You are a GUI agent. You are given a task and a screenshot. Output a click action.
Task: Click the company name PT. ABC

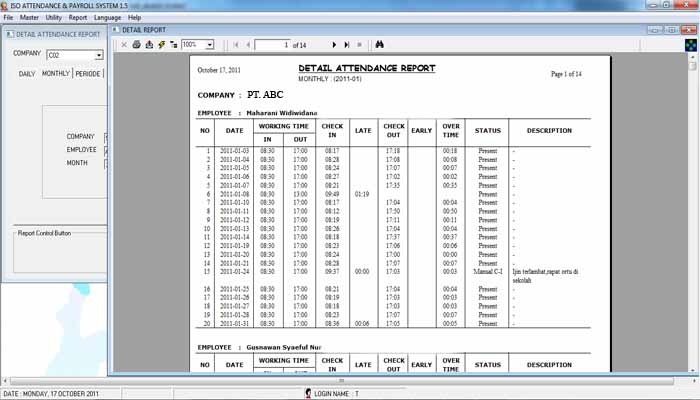pos(265,95)
